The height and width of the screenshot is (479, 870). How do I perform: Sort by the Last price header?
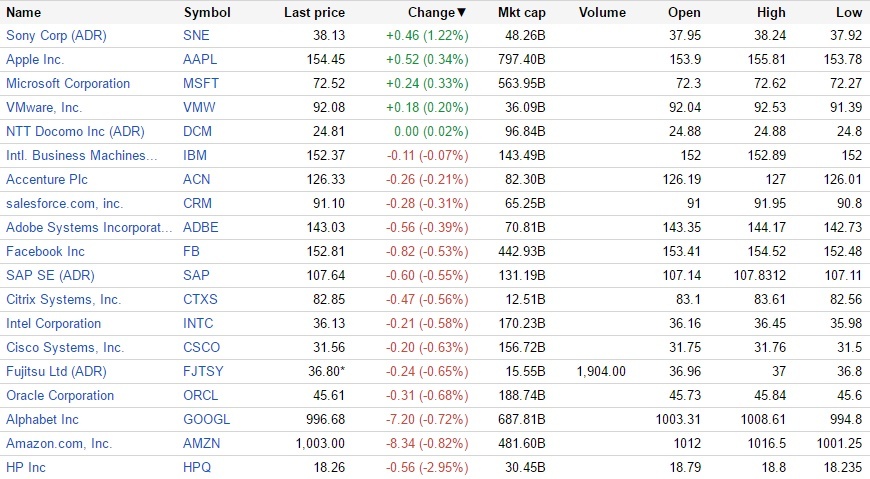coord(314,13)
